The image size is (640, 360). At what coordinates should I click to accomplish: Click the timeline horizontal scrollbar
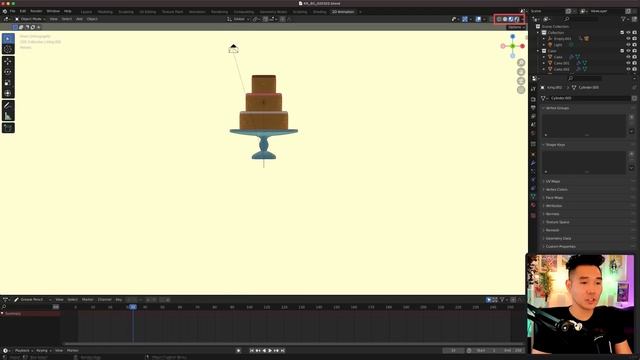293,344
